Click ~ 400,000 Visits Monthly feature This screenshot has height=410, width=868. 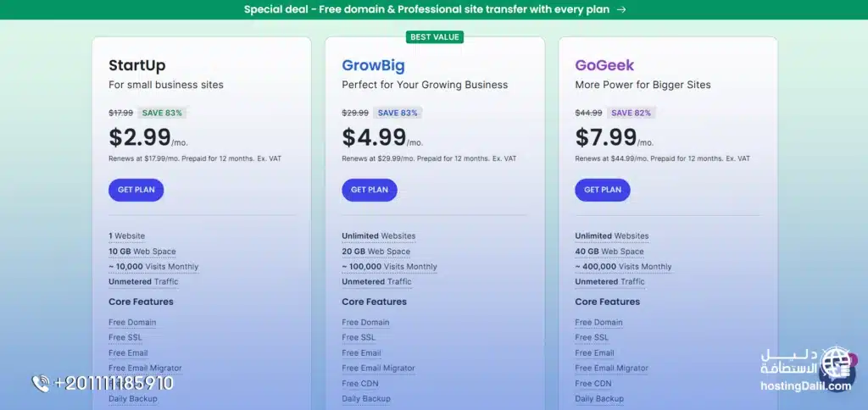[623, 266]
